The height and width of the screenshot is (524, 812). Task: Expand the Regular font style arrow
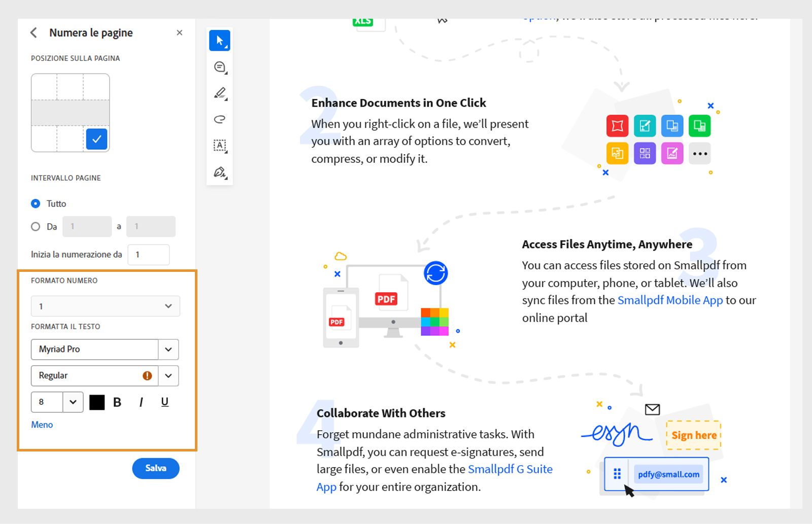(168, 376)
